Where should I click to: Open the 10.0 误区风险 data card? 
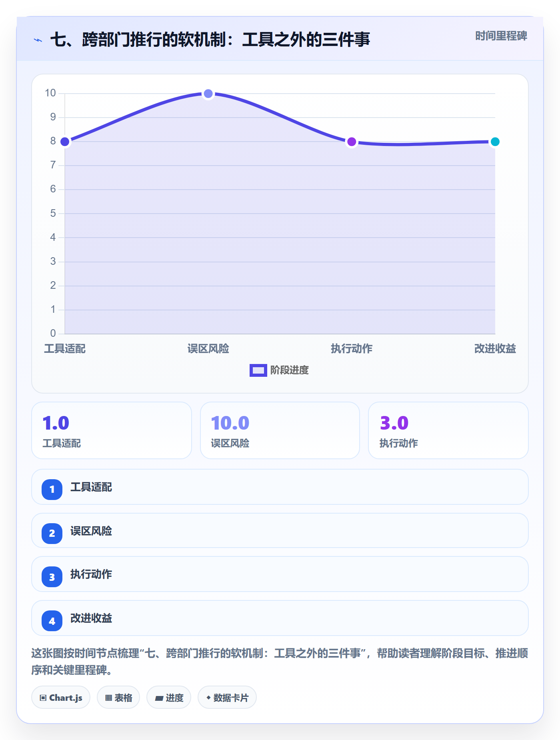[280, 430]
